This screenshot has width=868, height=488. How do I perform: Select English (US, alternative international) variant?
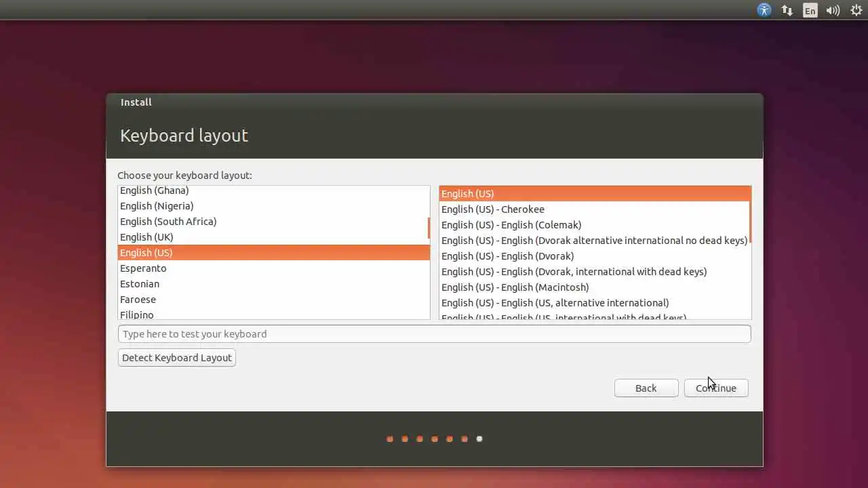pyautogui.click(x=594, y=303)
